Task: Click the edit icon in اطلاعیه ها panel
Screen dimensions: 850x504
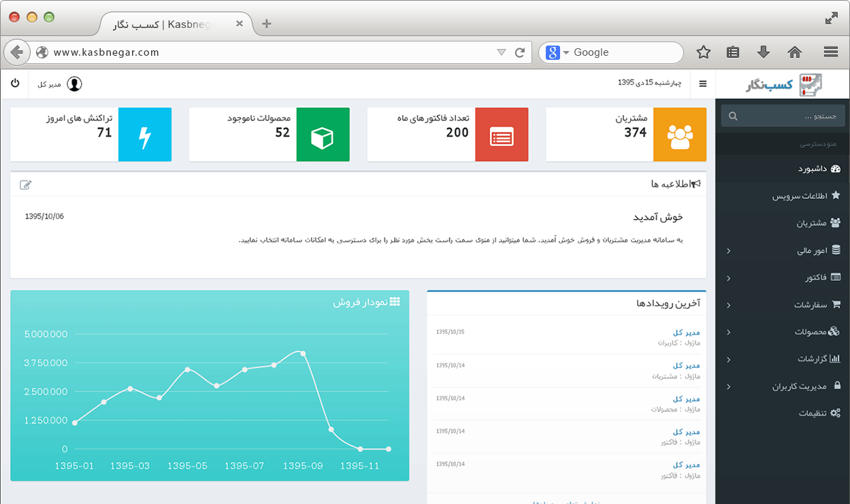Action: click(x=26, y=184)
